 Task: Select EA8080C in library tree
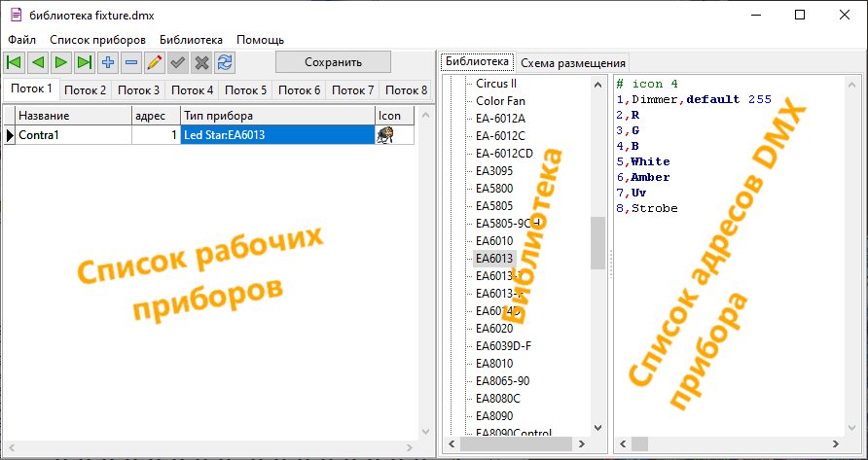497,399
